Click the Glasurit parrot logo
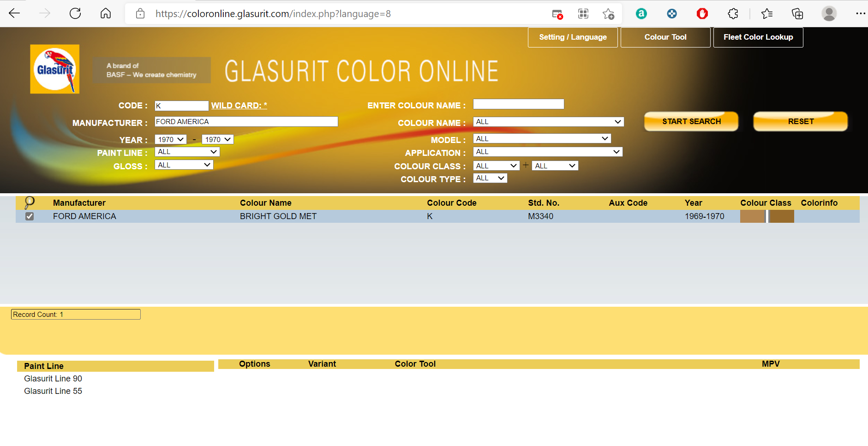The width and height of the screenshot is (868, 446). (55, 69)
